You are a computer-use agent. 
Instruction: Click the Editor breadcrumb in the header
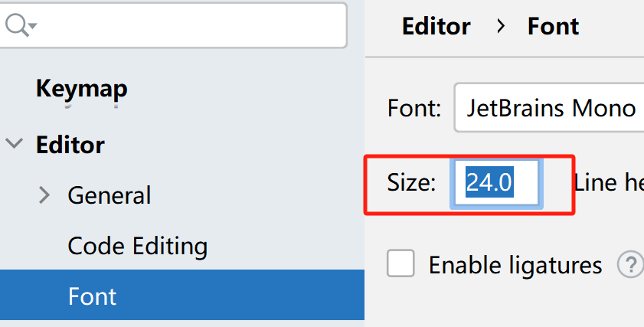pyautogui.click(x=435, y=26)
